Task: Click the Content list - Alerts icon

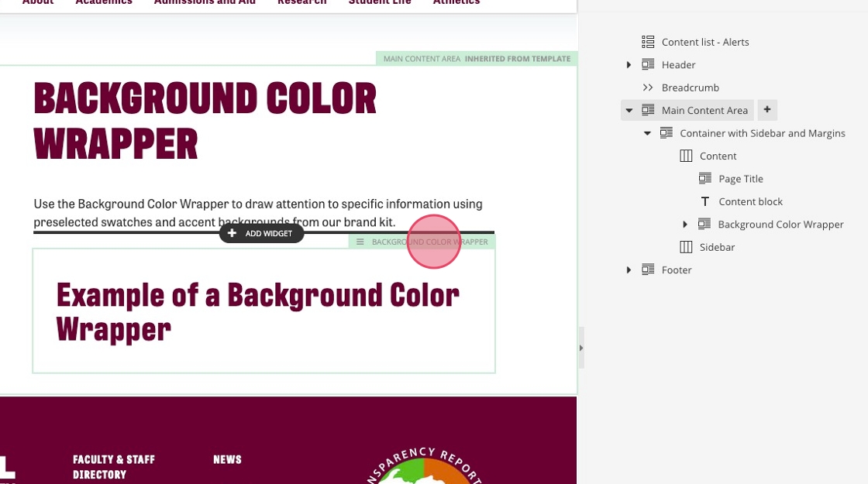Action: click(648, 42)
